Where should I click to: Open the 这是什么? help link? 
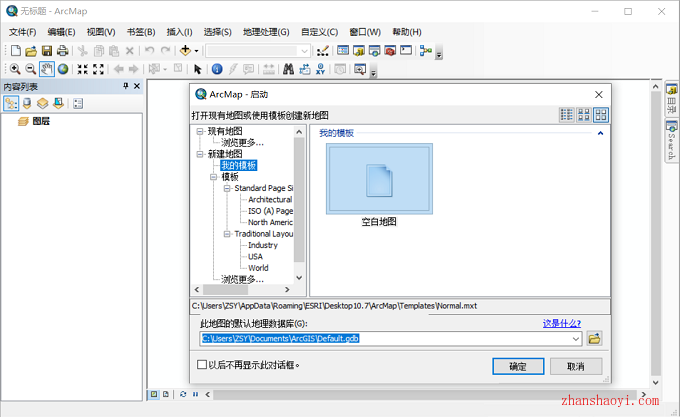(562, 323)
